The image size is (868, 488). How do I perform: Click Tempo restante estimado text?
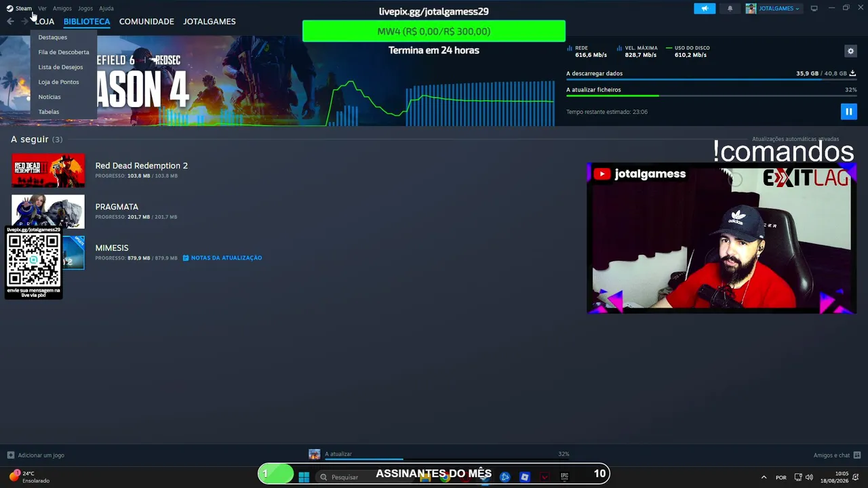click(x=607, y=112)
